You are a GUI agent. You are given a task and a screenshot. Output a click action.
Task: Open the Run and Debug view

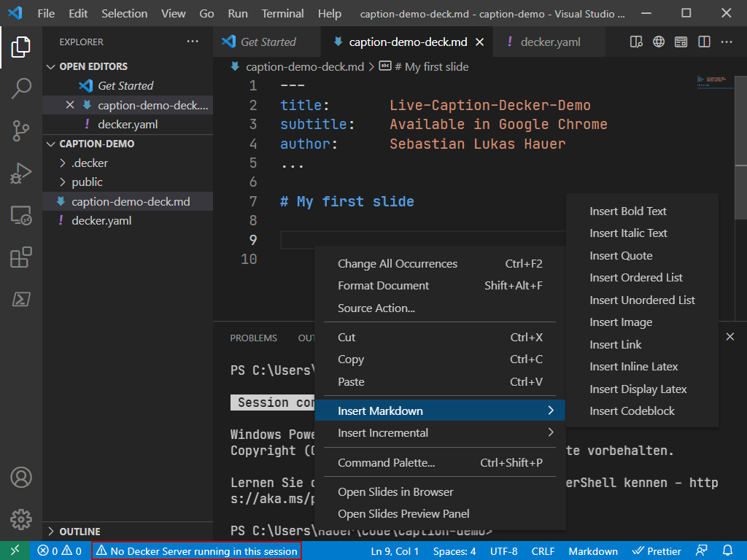pos(20,174)
